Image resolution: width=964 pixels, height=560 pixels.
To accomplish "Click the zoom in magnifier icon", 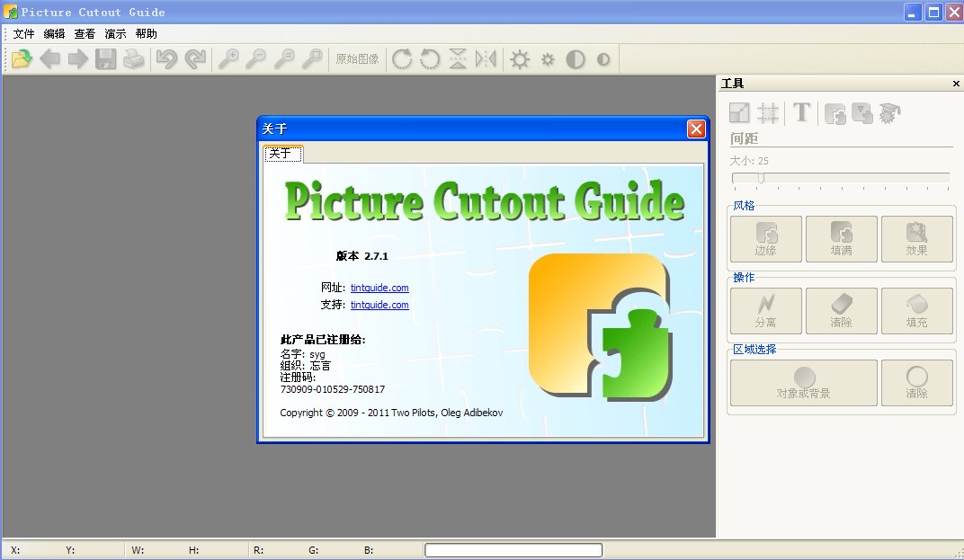I will (229, 59).
